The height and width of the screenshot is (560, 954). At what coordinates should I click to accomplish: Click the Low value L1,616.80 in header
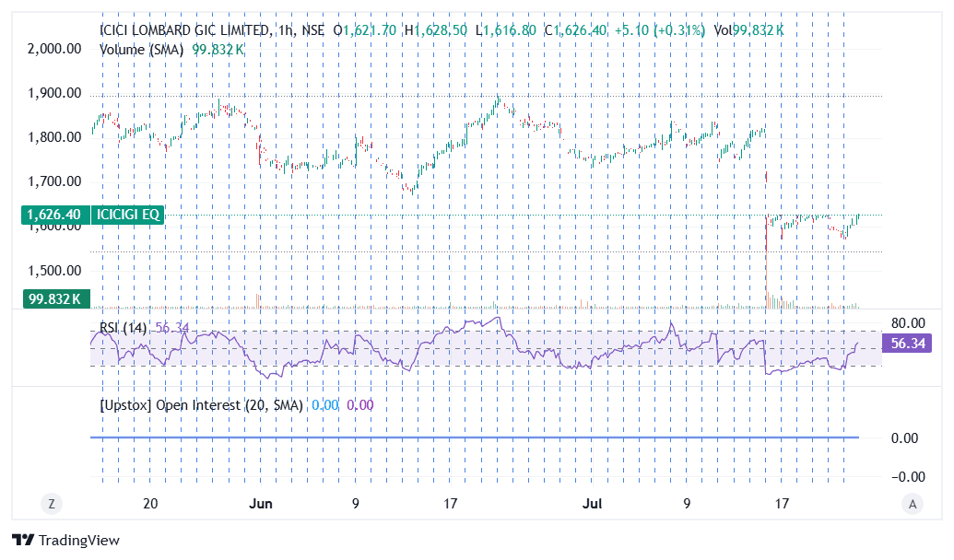click(506, 29)
